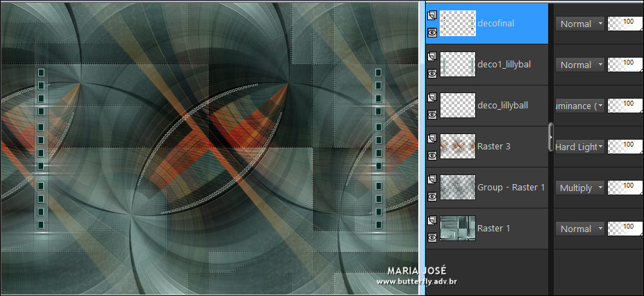Click the layer type icon of Raster 3

click(431, 139)
